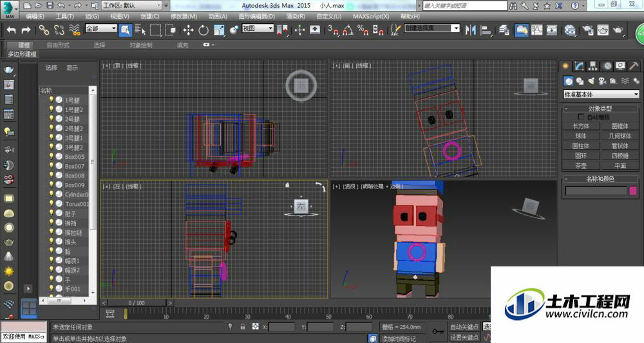Enable the 自动栅格 checkbox
The height and width of the screenshot is (343, 644).
click(x=581, y=117)
